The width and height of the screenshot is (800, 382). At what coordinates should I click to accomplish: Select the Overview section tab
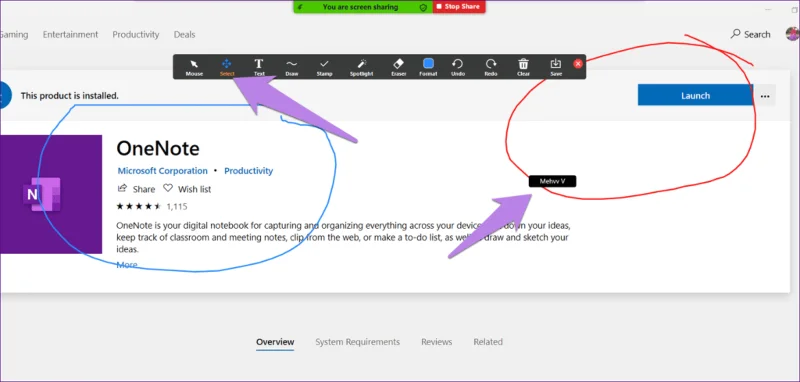[x=275, y=342]
